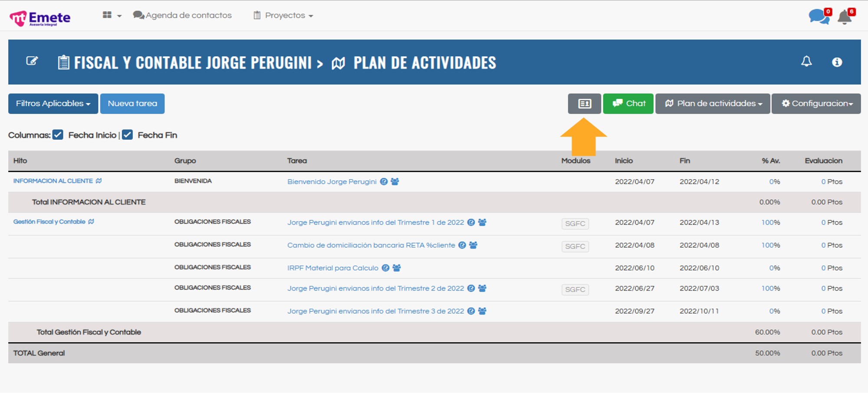Viewport: 868px width, 393px height.
Task: Click users icon beside IRPF Material para Calculo
Action: point(397,268)
